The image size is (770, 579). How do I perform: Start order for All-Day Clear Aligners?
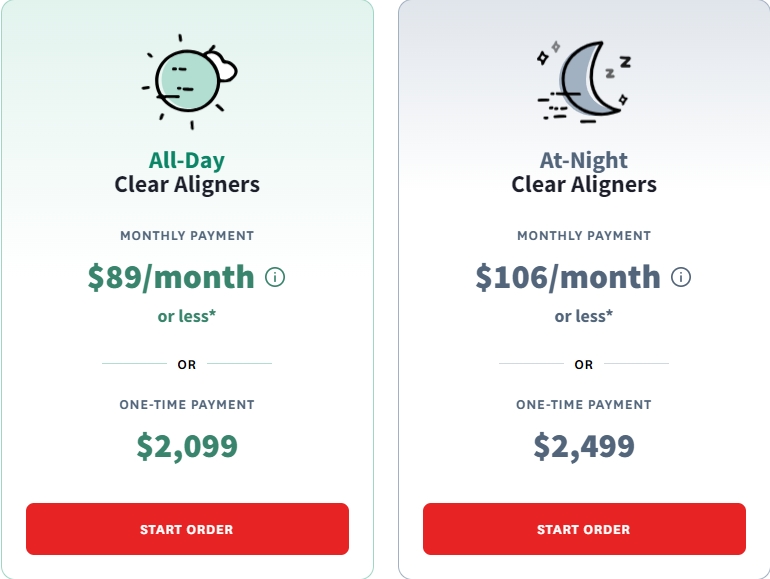pyautogui.click(x=188, y=529)
